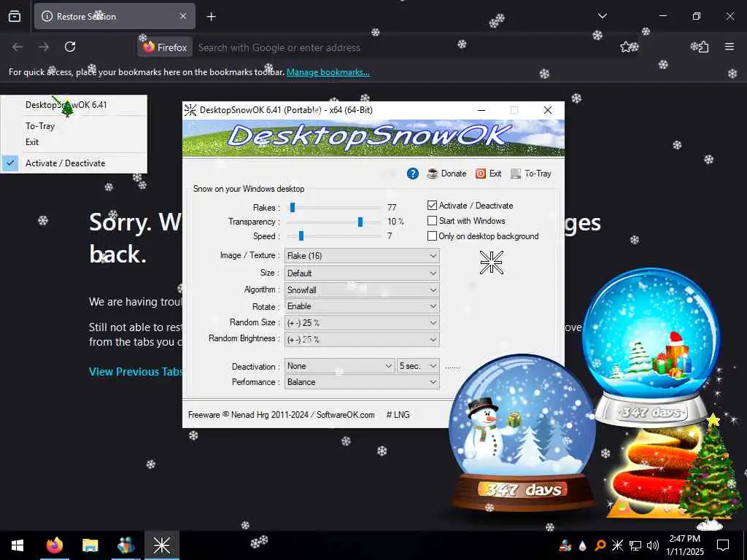Open the blue help question mark icon
Viewport: 747px width, 560px height.
(x=413, y=174)
